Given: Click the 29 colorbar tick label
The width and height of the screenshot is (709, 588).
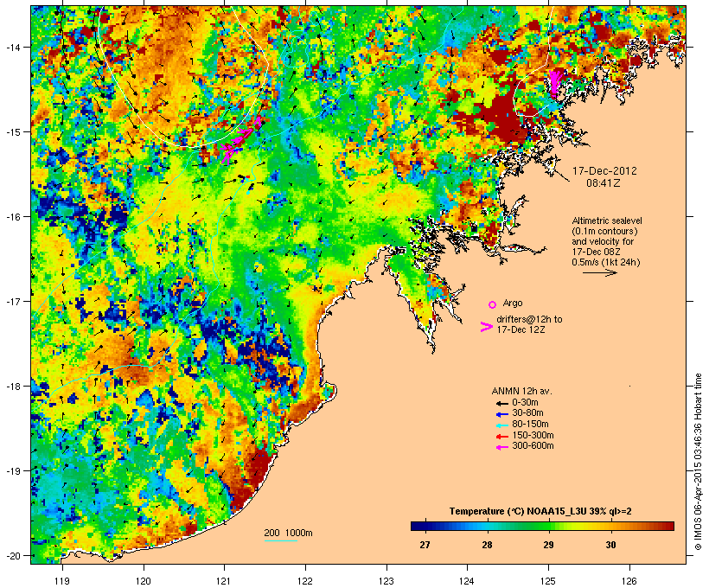Looking at the screenshot, I should 548,545.
